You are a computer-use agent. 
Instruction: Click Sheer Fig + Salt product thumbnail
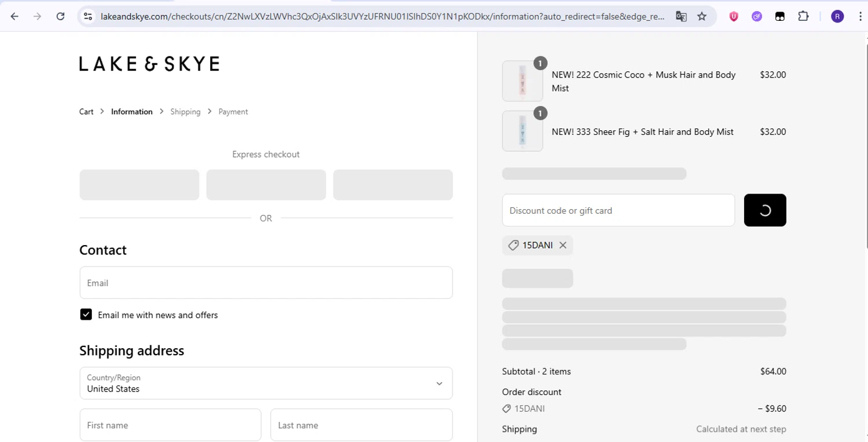[x=523, y=131]
